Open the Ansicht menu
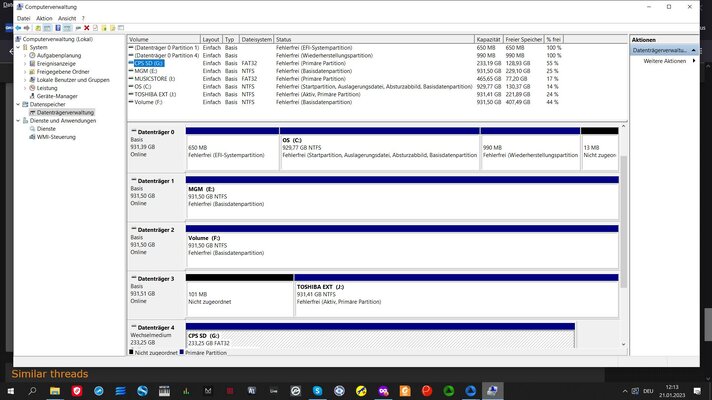Image resolution: width=712 pixels, height=400 pixels. pyautogui.click(x=67, y=18)
